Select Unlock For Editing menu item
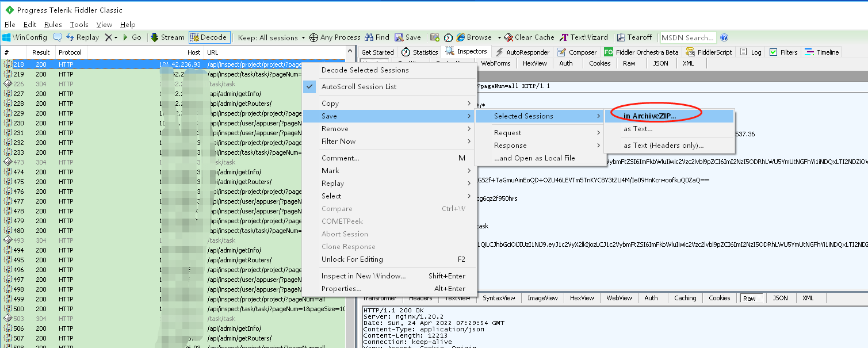 (389, 259)
